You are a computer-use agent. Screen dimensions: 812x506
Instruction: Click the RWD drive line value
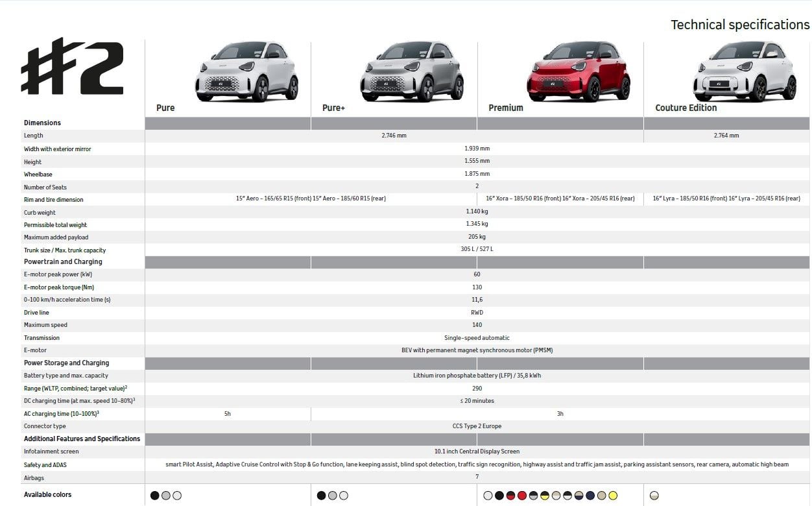pyautogui.click(x=477, y=312)
